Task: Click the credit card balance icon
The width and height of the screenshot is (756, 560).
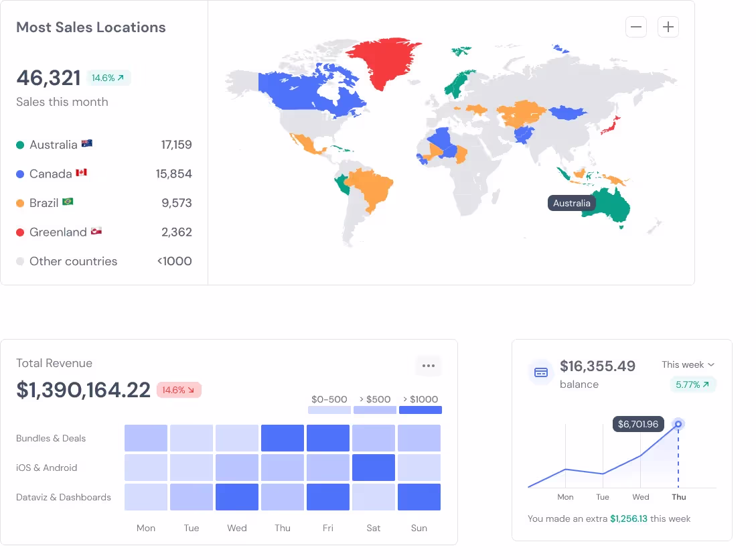Action: (541, 372)
